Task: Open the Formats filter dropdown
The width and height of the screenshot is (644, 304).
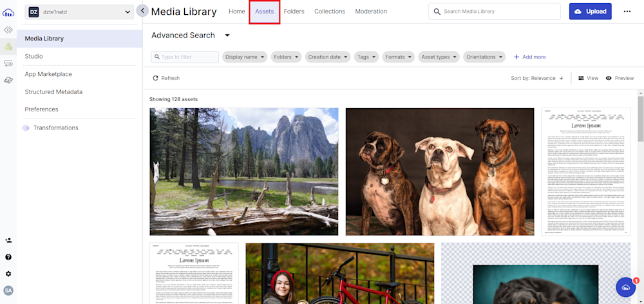Action: [398, 57]
